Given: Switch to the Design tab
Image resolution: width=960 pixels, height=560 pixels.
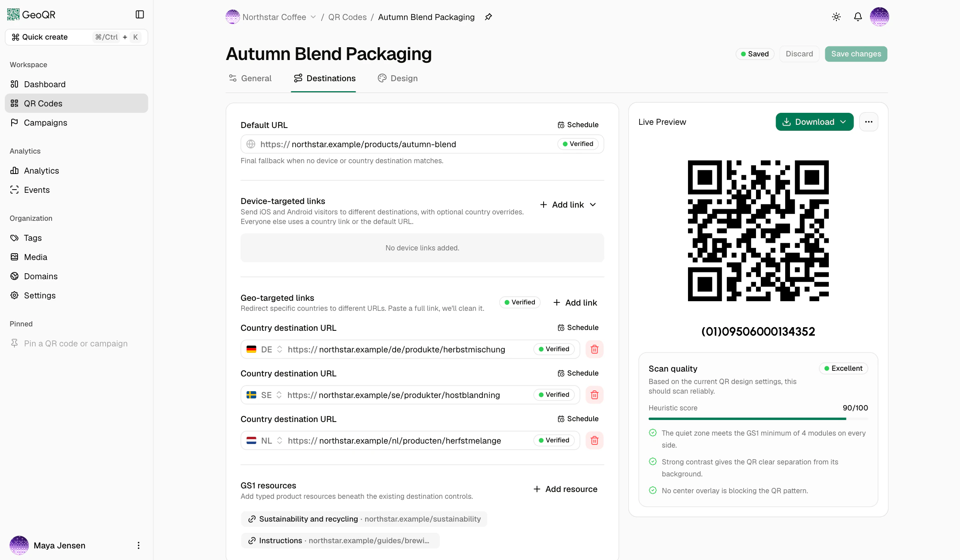Looking at the screenshot, I should [x=398, y=78].
